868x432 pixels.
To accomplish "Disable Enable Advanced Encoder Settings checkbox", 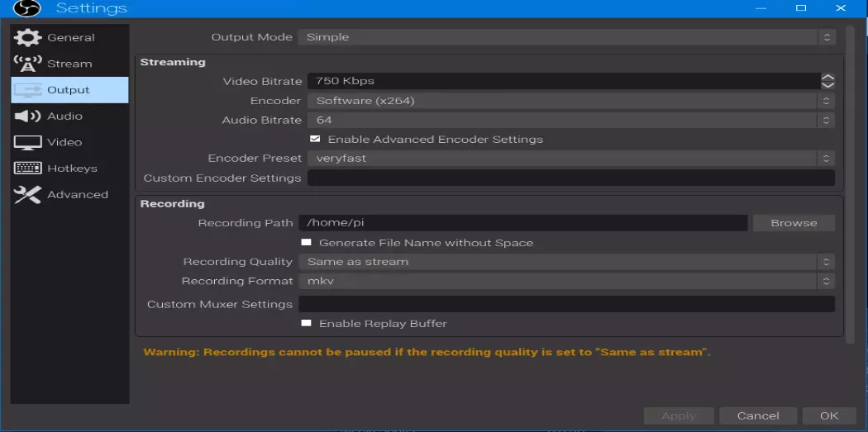I will tap(315, 139).
